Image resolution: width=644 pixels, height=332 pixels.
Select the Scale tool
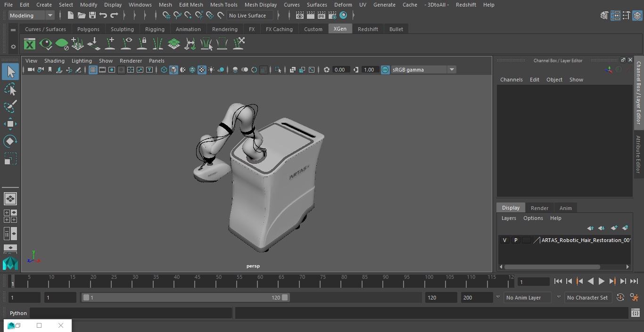coord(10,159)
